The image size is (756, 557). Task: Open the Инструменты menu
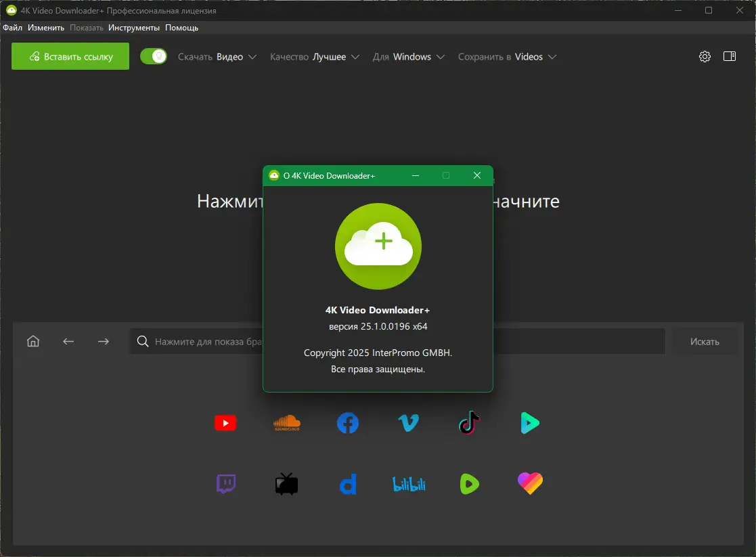click(x=133, y=28)
